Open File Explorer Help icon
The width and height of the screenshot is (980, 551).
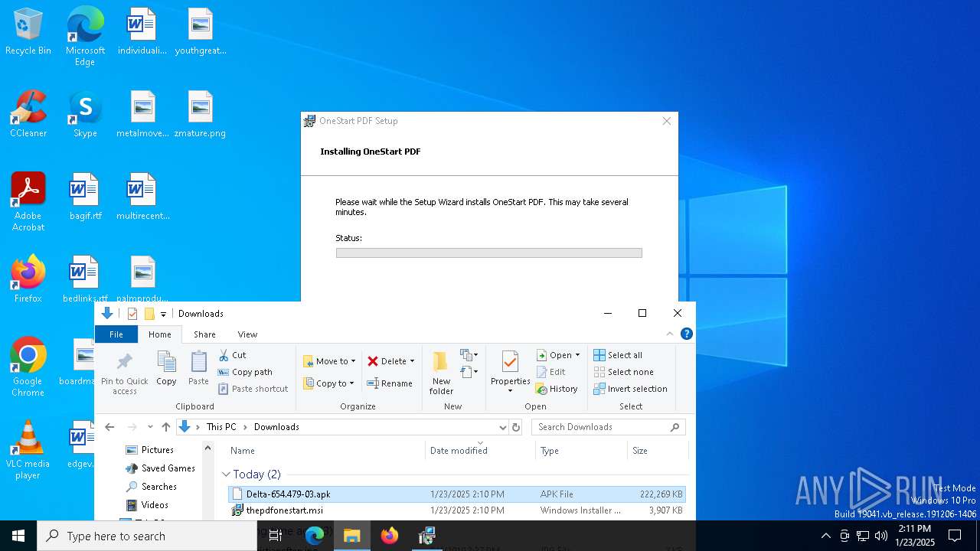687,334
